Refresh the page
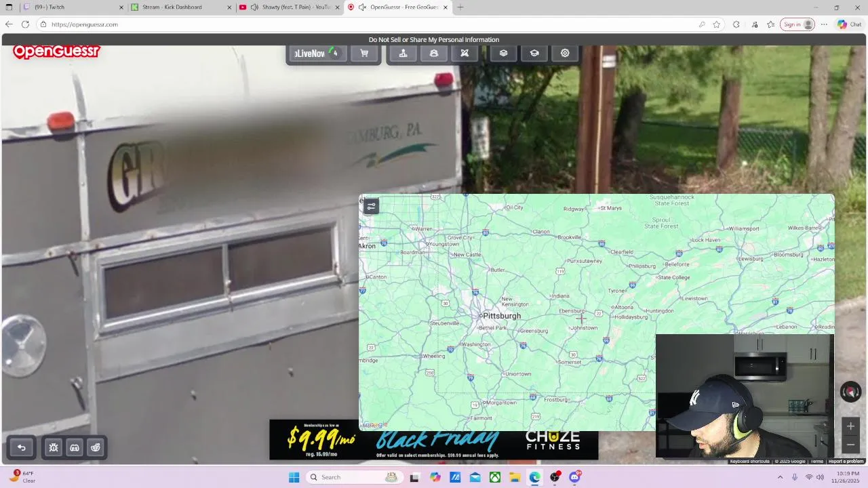Screen dimensions: 868x488 click(x=25, y=24)
